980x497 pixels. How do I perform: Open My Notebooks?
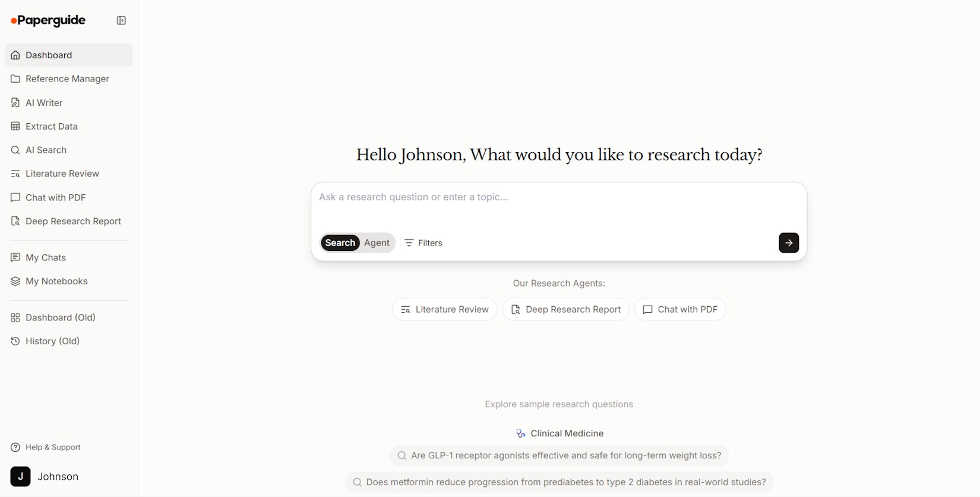coord(56,281)
